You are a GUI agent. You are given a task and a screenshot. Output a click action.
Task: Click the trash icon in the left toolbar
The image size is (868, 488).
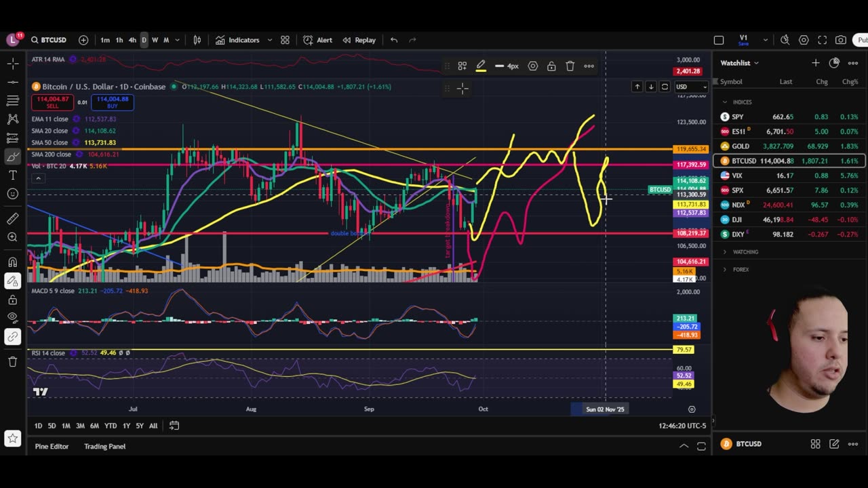(x=13, y=361)
